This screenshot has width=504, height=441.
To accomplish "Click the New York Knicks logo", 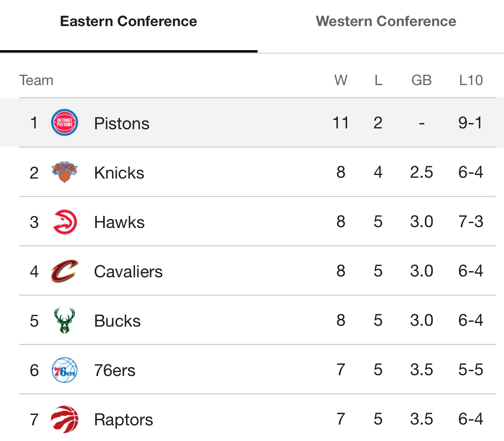I will pos(65,172).
